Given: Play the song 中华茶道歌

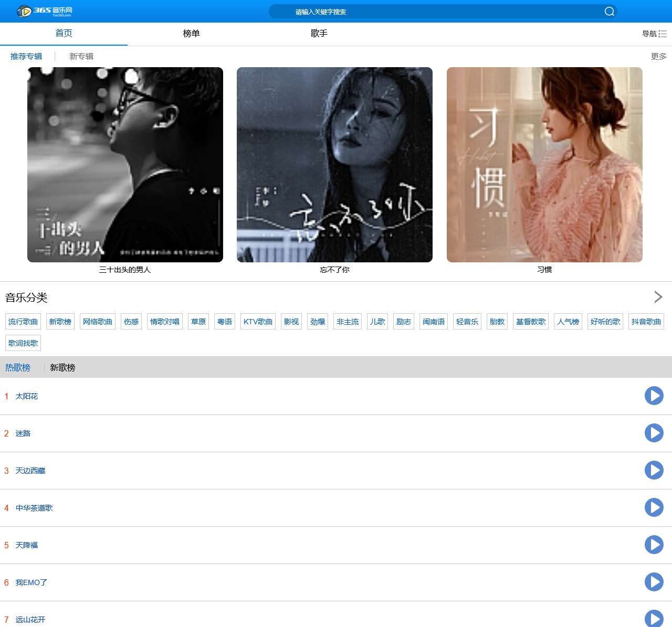Looking at the screenshot, I should (x=654, y=507).
